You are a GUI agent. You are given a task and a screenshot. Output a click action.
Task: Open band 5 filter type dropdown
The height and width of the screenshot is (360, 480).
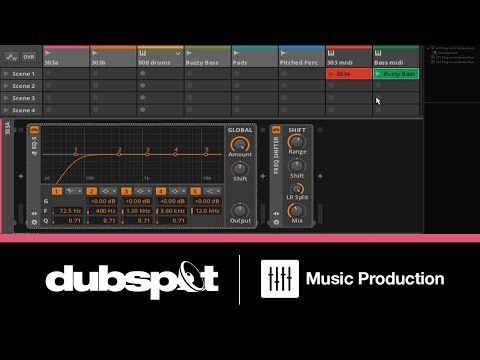[212, 191]
